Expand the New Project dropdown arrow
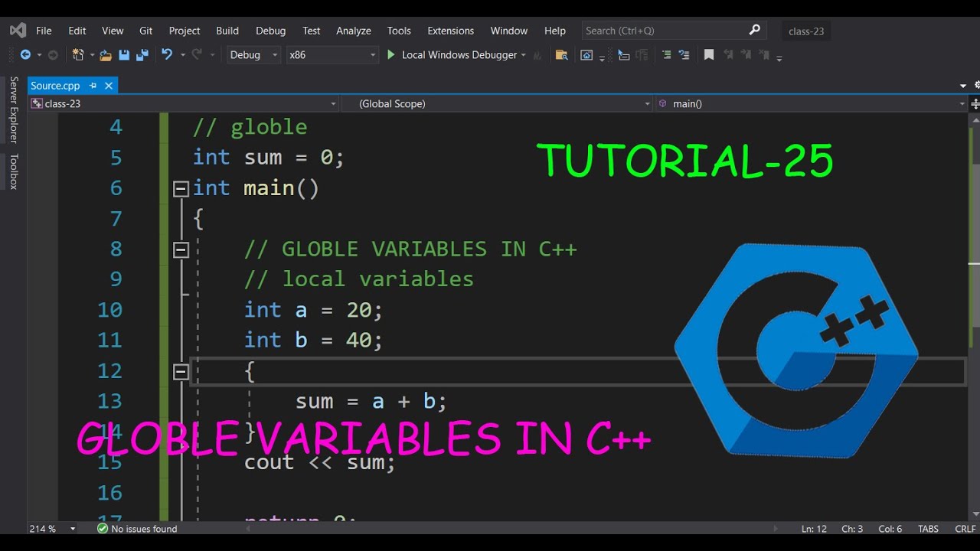This screenshot has width=980, height=551. point(93,55)
